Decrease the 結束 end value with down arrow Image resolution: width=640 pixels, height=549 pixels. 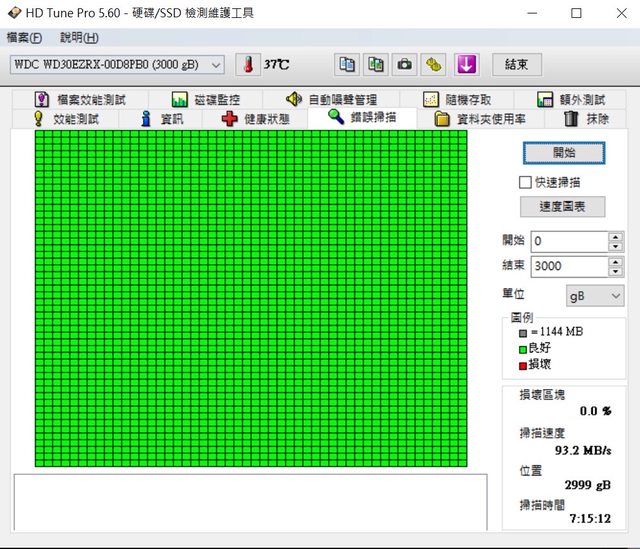coord(616,271)
